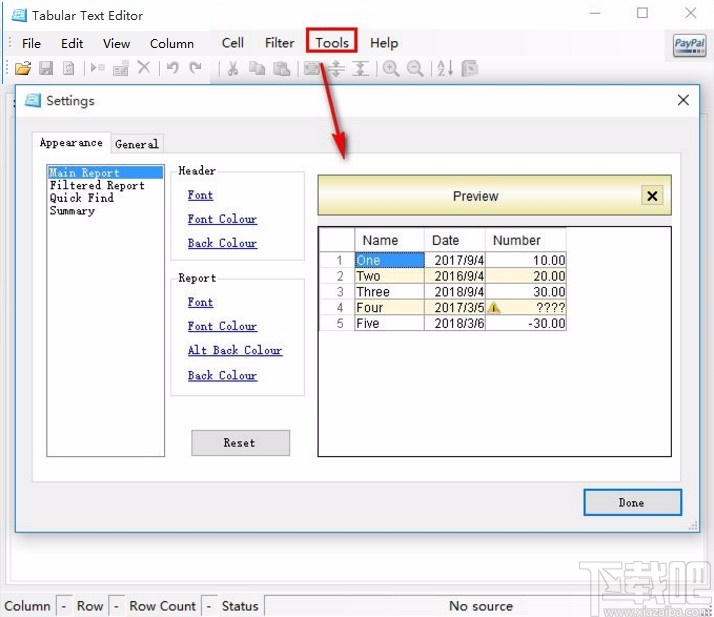Click the Date column header in preview
The height and width of the screenshot is (617, 714).
pos(454,240)
